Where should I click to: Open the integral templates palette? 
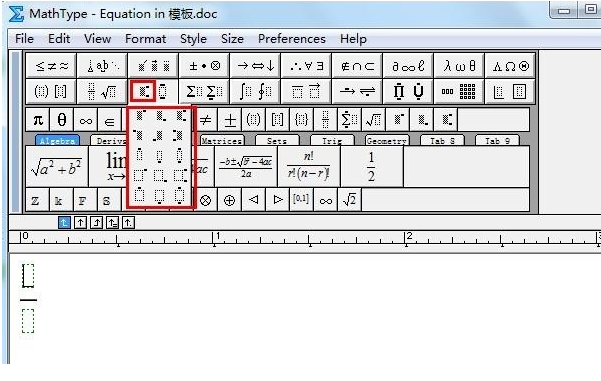(x=255, y=91)
